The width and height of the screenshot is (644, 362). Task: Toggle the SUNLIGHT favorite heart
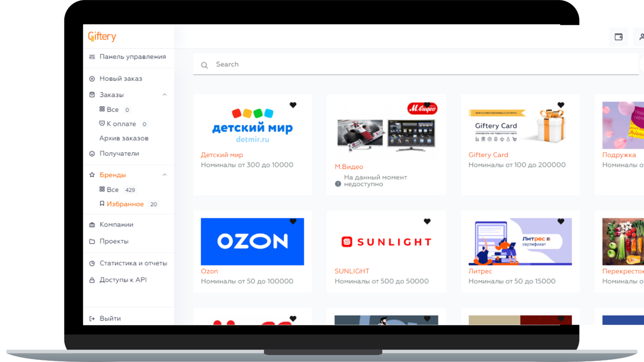(427, 221)
